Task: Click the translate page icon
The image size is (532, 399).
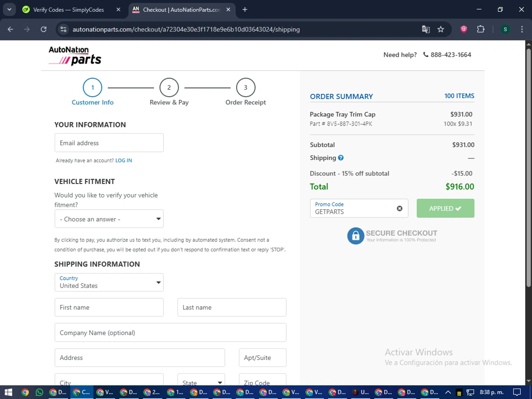Action: coord(426,29)
